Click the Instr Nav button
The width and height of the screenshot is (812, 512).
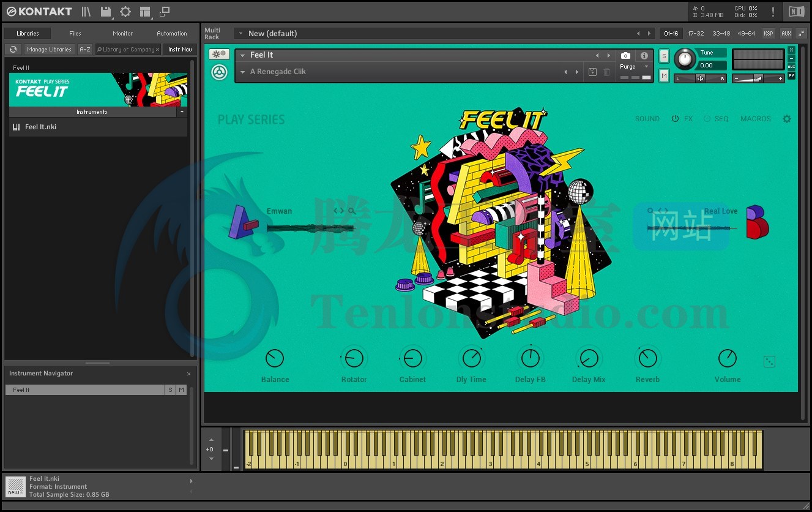tap(179, 50)
